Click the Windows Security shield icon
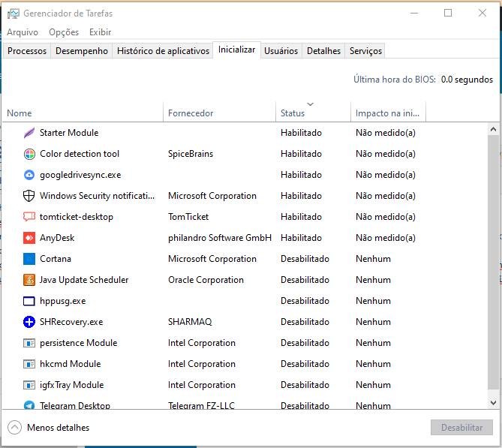This screenshot has width=502, height=448. pyautogui.click(x=29, y=196)
